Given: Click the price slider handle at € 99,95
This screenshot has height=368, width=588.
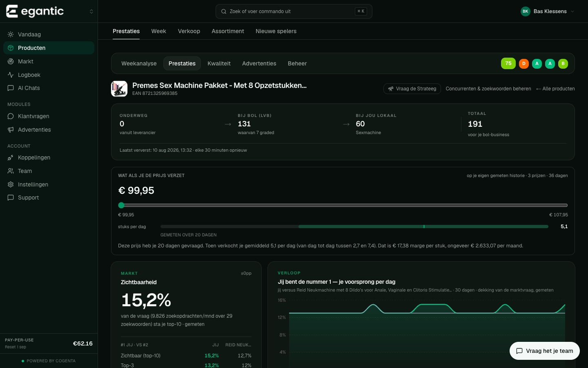Looking at the screenshot, I should point(121,205).
